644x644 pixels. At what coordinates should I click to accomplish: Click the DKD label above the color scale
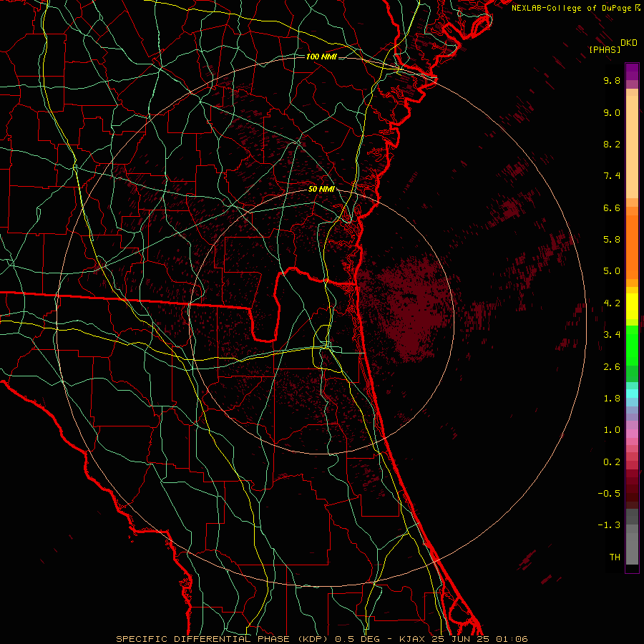point(629,43)
